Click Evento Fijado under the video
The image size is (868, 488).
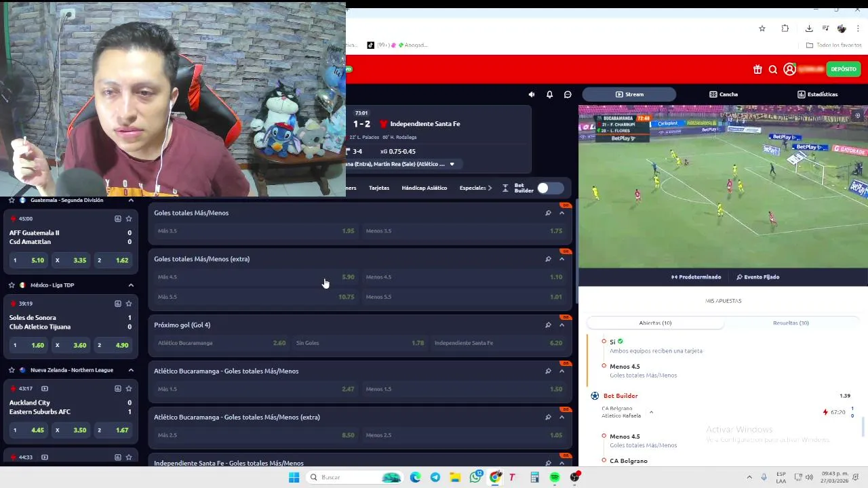click(x=757, y=277)
